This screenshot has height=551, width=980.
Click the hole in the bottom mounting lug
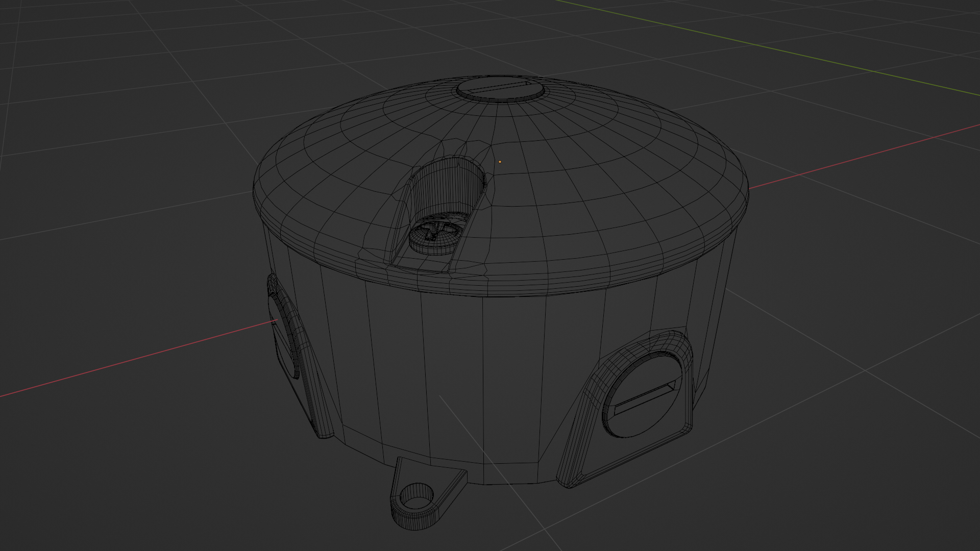(x=416, y=496)
